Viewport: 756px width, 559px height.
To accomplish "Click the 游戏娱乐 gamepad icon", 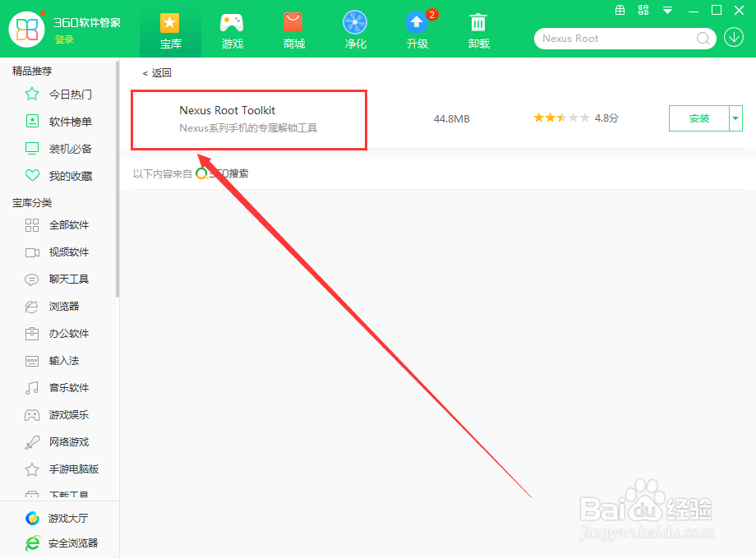I will [x=32, y=415].
